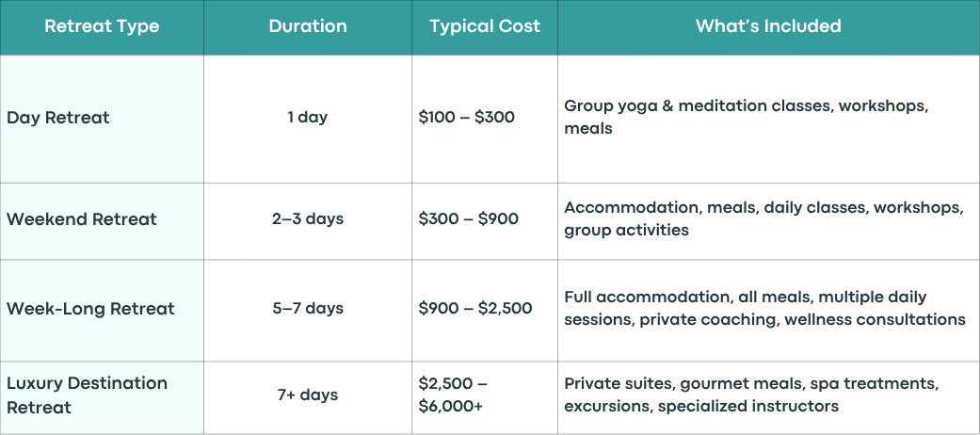Image resolution: width=980 pixels, height=435 pixels.
Task: Click the Duration column header
Action: click(x=308, y=26)
